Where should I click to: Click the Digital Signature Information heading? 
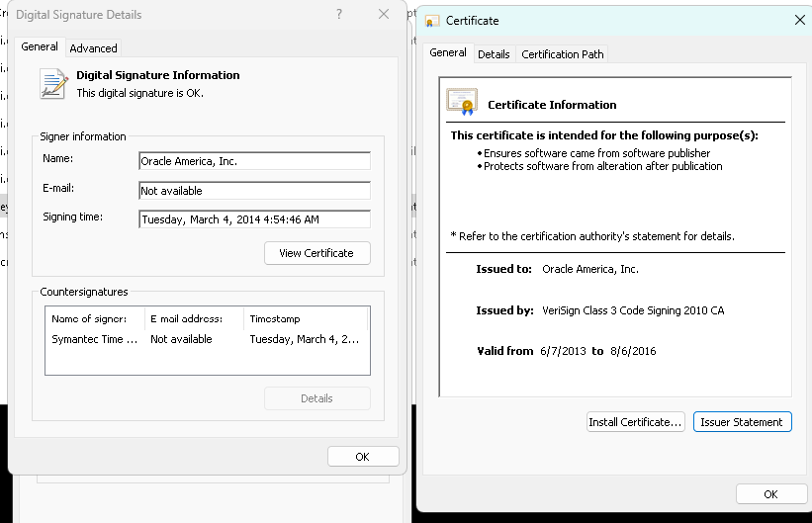(x=158, y=75)
